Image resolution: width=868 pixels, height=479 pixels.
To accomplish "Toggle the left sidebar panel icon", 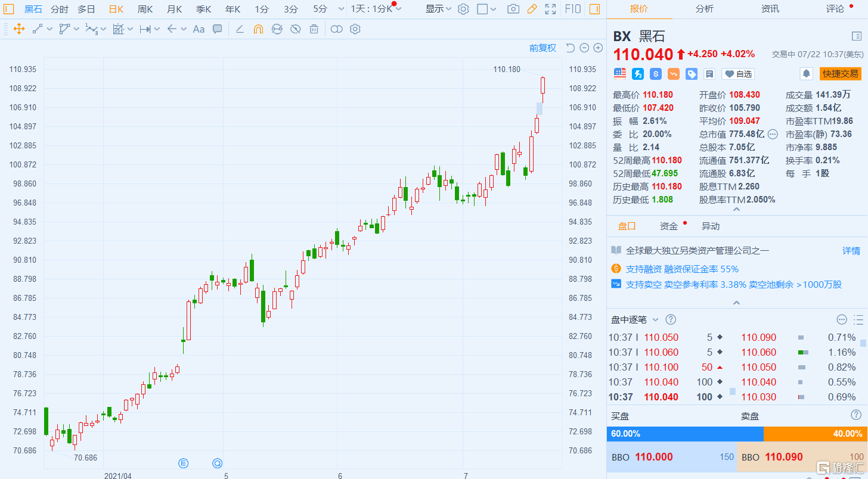I will coord(8,9).
